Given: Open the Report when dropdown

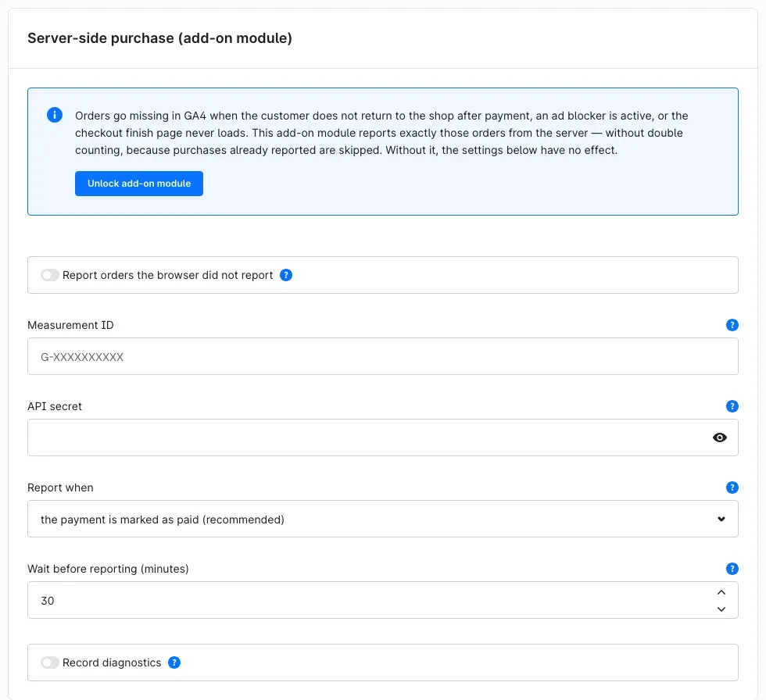Looking at the screenshot, I should click(x=382, y=519).
